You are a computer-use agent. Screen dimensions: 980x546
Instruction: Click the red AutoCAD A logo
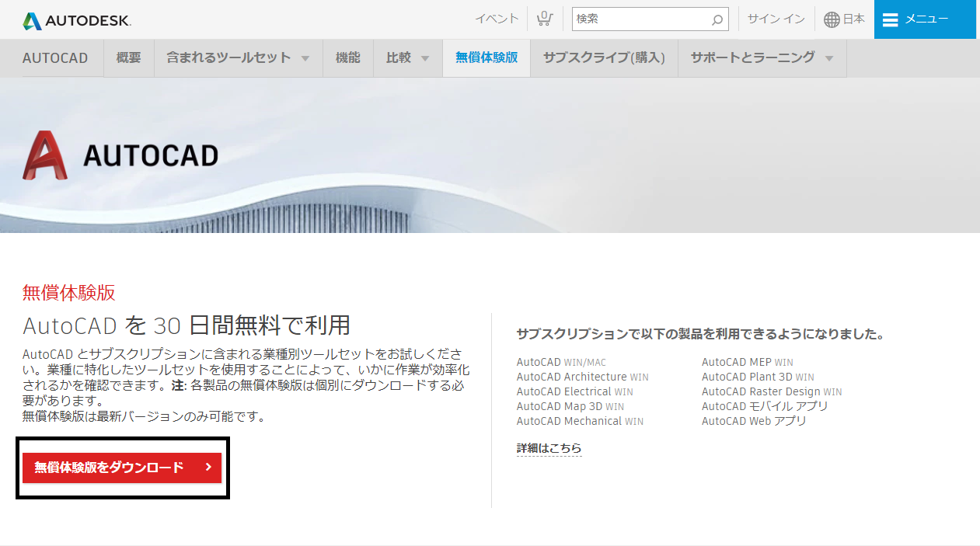45,155
